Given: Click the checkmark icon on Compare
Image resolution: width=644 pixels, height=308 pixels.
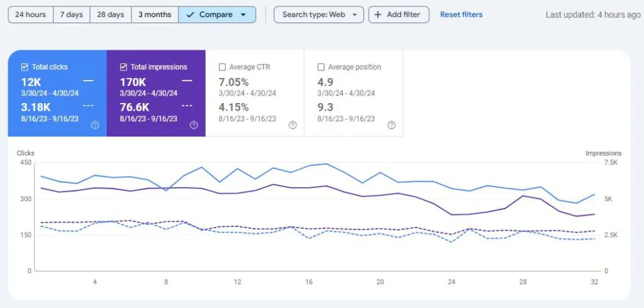Looking at the screenshot, I should [x=190, y=15].
